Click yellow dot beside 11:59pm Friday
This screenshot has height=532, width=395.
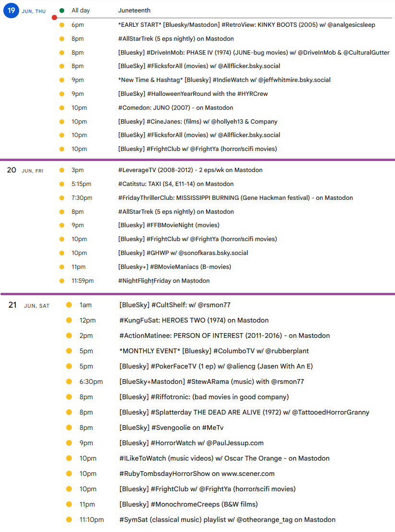pos(62,281)
